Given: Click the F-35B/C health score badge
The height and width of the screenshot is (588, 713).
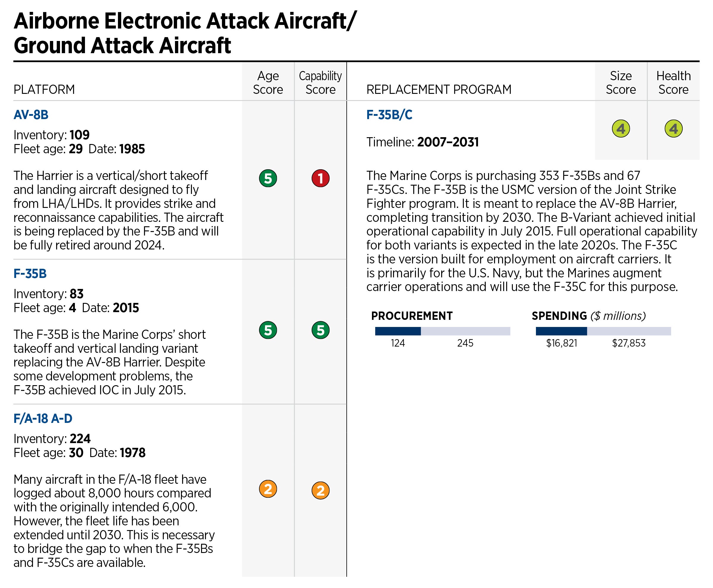Looking at the screenshot, I should [673, 129].
